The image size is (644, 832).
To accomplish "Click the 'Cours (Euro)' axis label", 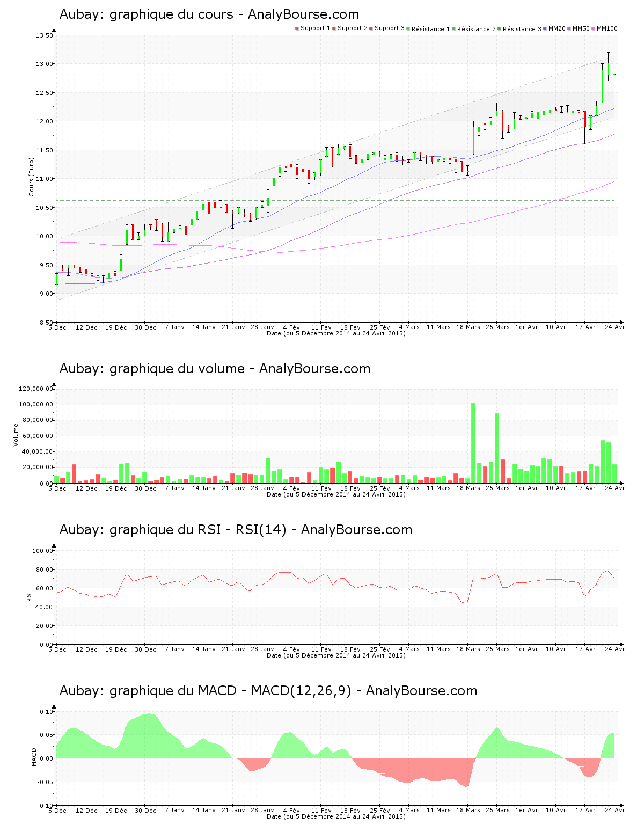I will (31, 177).
